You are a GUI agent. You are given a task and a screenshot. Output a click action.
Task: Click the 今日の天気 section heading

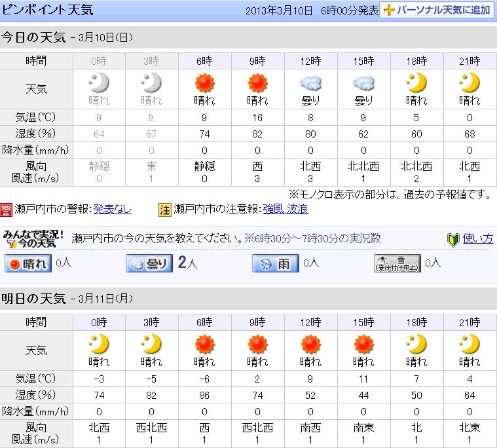coord(33,37)
